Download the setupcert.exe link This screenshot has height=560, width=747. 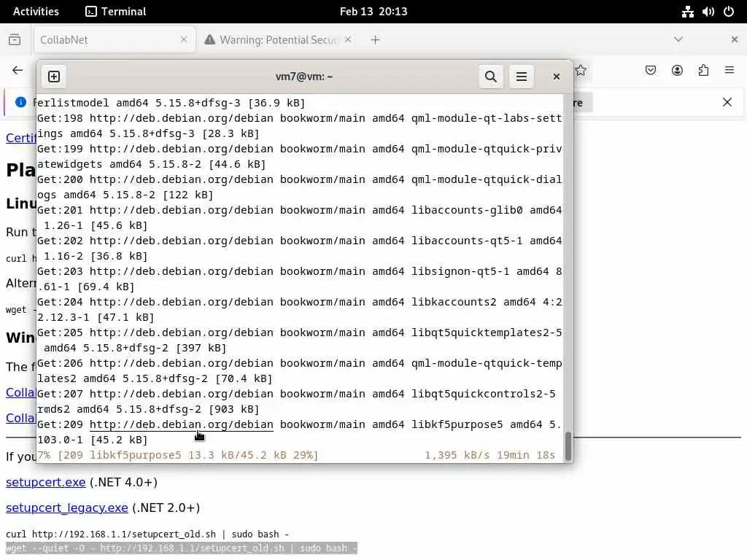coord(46,483)
